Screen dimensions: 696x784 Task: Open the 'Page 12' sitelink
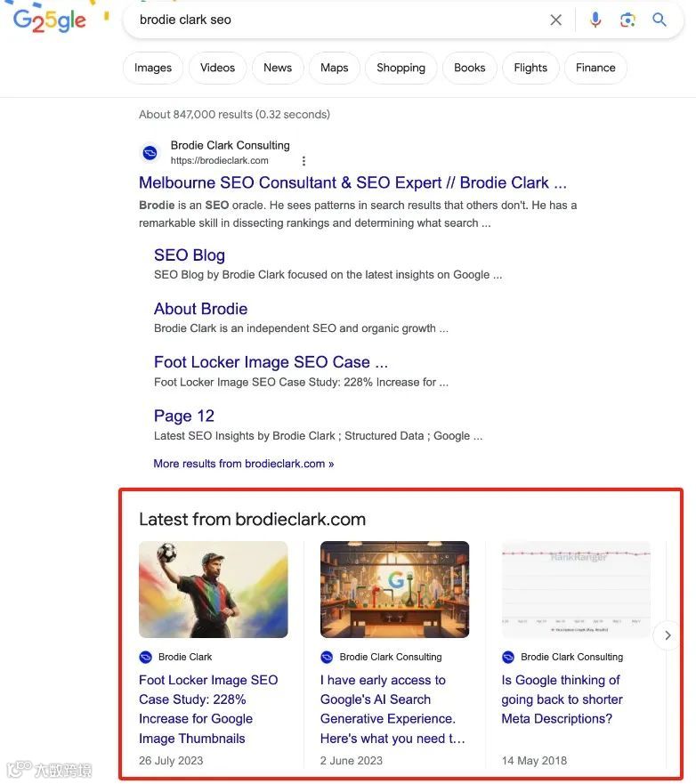184,416
